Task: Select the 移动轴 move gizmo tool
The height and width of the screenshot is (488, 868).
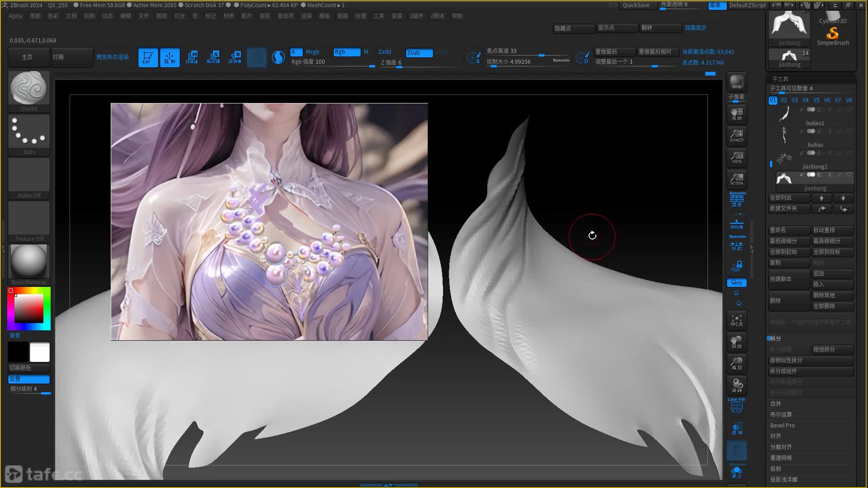Action: click(192, 57)
